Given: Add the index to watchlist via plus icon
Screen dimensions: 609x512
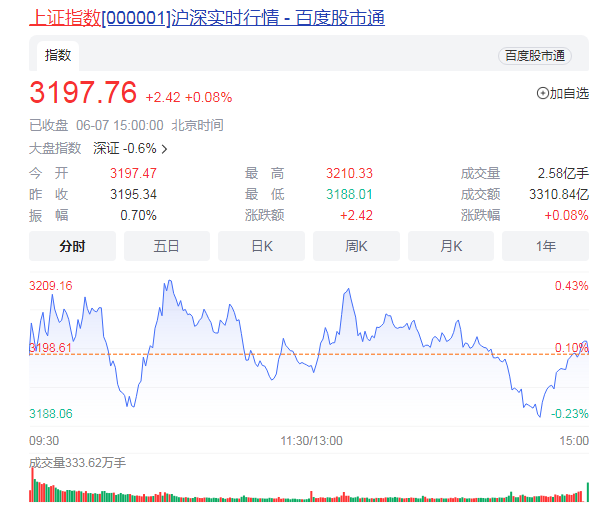Looking at the screenshot, I should click(543, 93).
